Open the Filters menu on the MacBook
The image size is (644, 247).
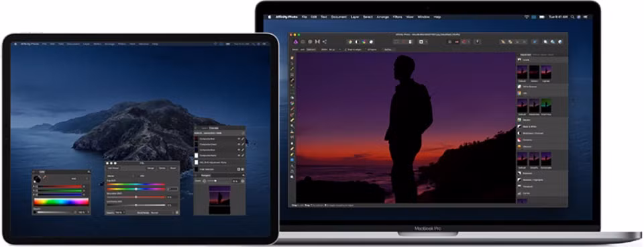pos(397,17)
